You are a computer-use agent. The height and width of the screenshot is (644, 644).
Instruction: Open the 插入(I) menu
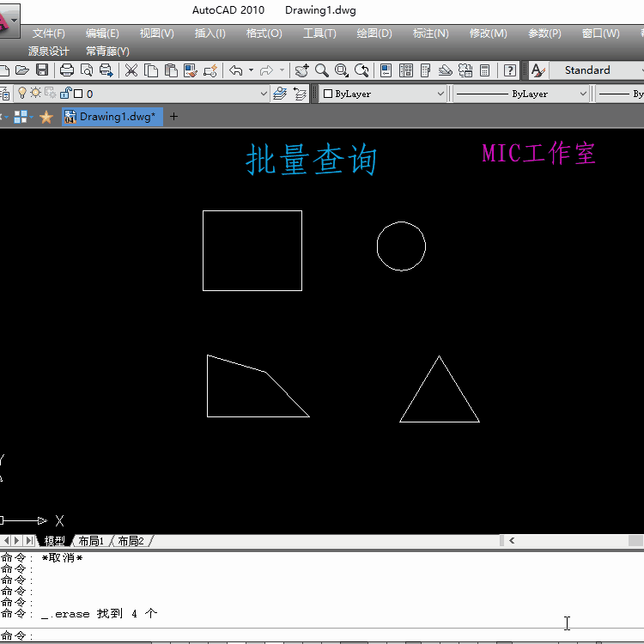click(x=210, y=33)
